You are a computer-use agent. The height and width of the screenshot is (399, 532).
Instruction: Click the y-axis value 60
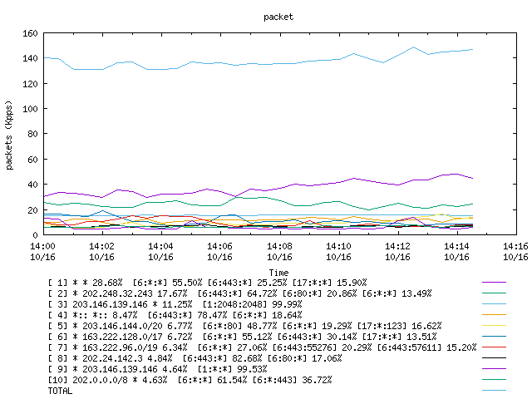point(32,160)
